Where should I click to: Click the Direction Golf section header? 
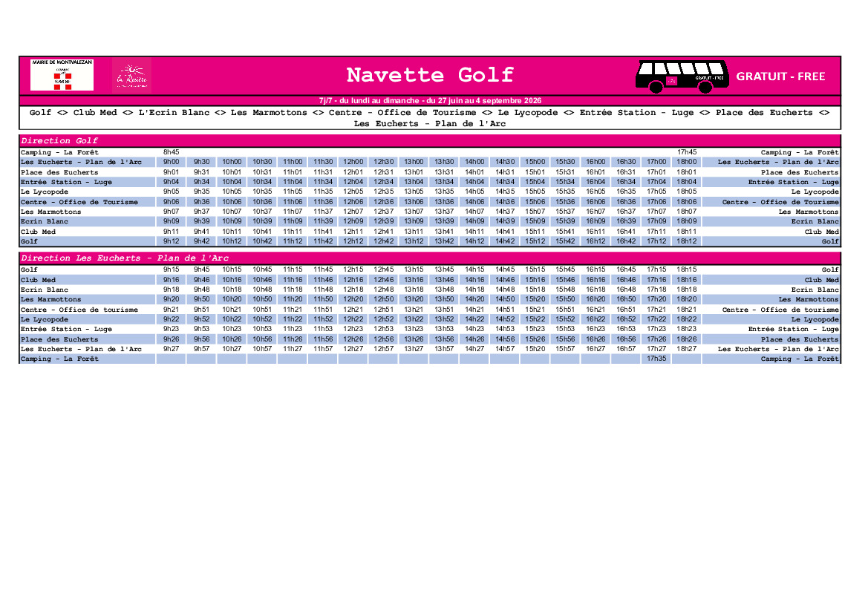point(59,140)
